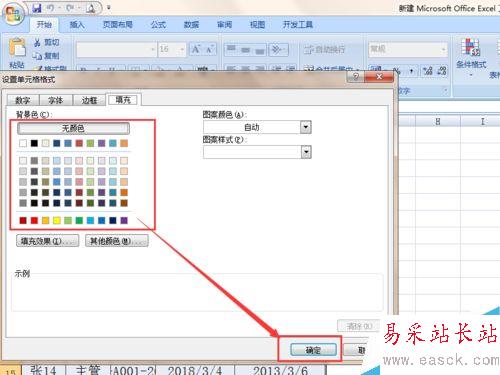Open the 边框 tab in the dialog
Image resolution: width=500 pixels, height=375 pixels.
(x=89, y=100)
